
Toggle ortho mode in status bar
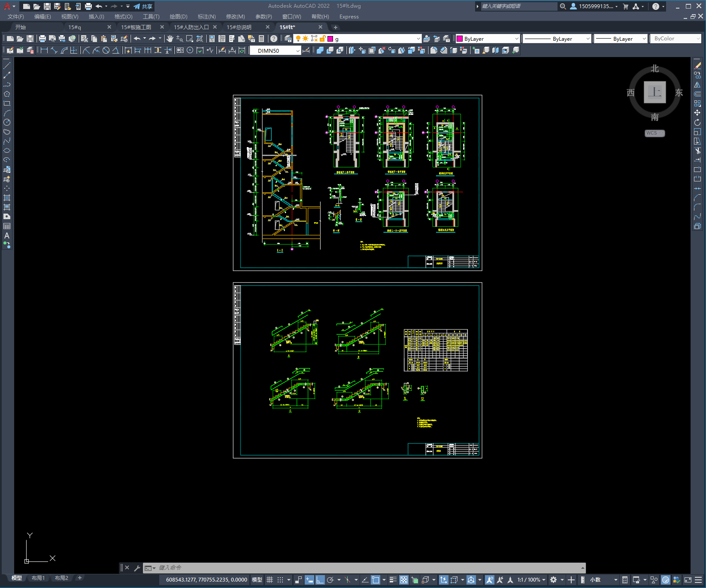(x=320, y=580)
